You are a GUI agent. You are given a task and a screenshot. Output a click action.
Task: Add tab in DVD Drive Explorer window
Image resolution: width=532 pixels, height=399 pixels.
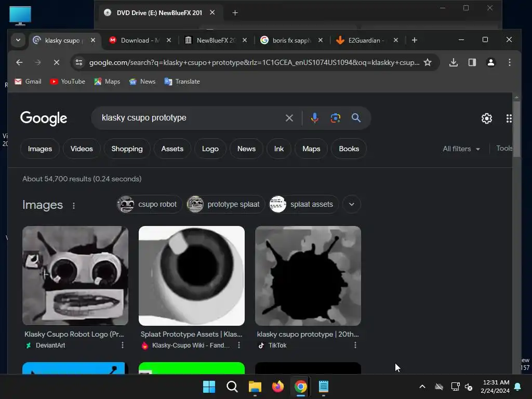pos(235,13)
